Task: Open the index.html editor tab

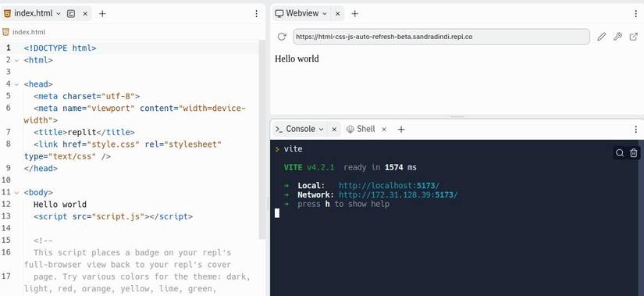Action: [33, 13]
